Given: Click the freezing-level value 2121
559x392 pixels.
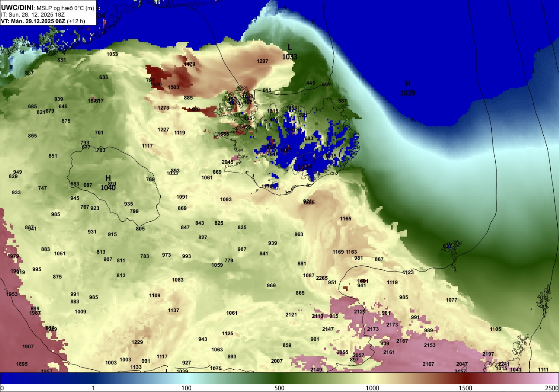Looking at the screenshot, I should tap(291, 315).
